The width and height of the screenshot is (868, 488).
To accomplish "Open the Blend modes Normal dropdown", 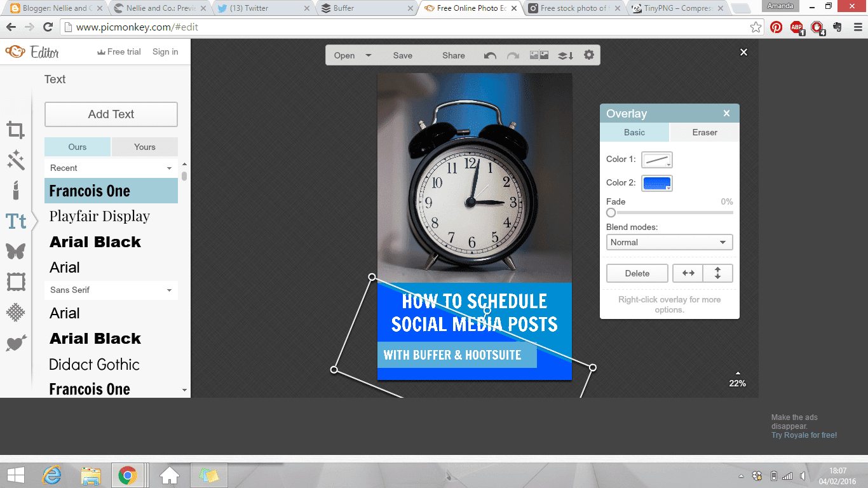I will (x=669, y=242).
